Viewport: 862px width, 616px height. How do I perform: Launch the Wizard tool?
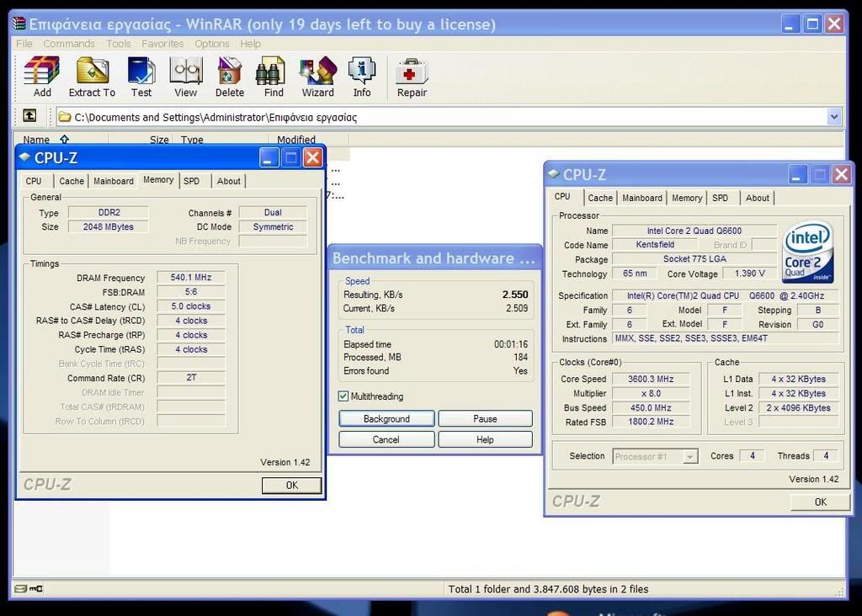[317, 77]
